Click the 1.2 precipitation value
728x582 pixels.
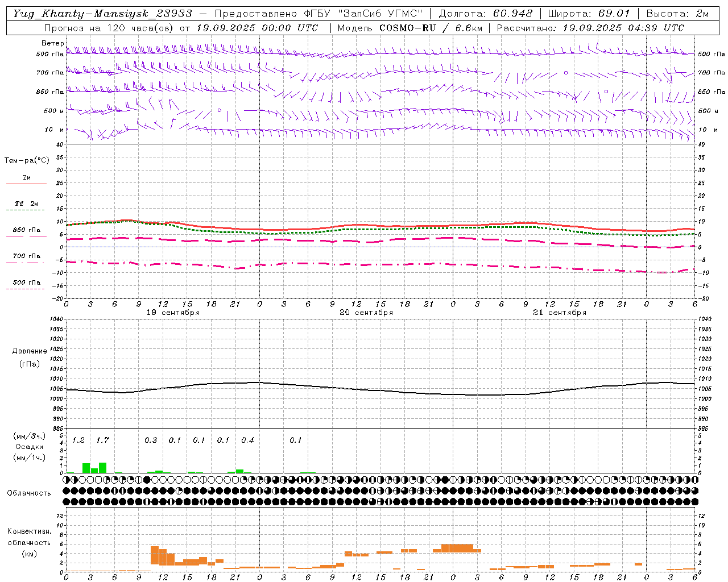[78, 440]
